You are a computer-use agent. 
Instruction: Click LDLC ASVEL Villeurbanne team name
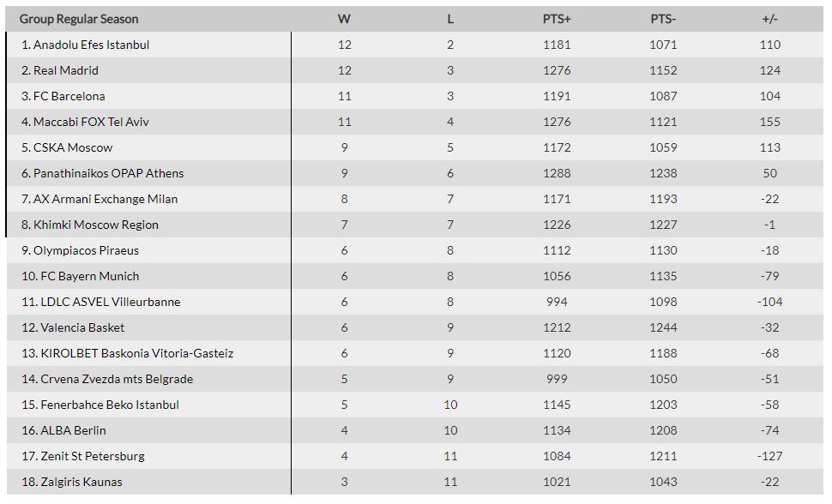110,302
